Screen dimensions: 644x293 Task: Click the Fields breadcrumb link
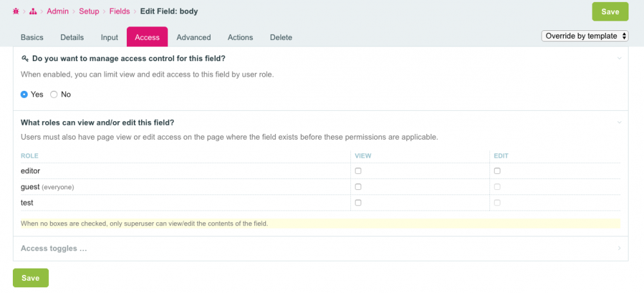pos(119,12)
